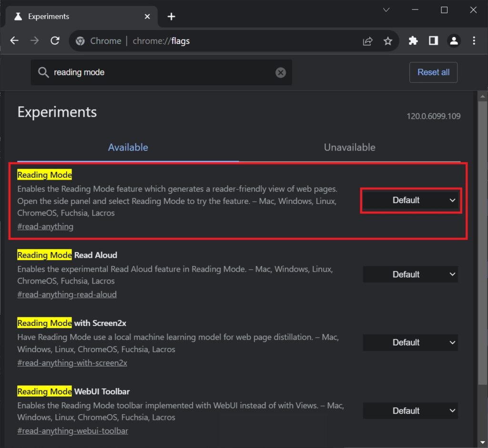Click the side panel icon in toolbar
This screenshot has width=488, height=448.
pos(434,41)
